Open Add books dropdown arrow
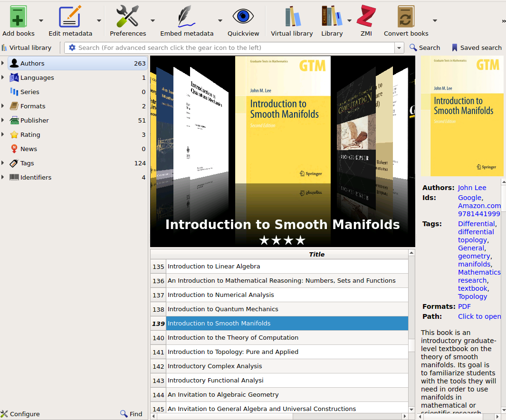Screen dimensions: 506x420 pos(41,20)
